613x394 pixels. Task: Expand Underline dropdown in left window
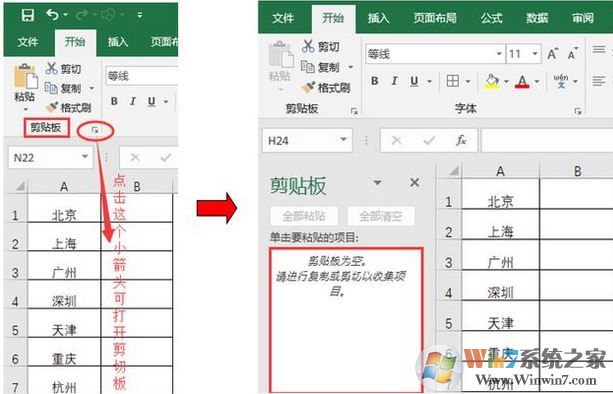tap(166, 102)
